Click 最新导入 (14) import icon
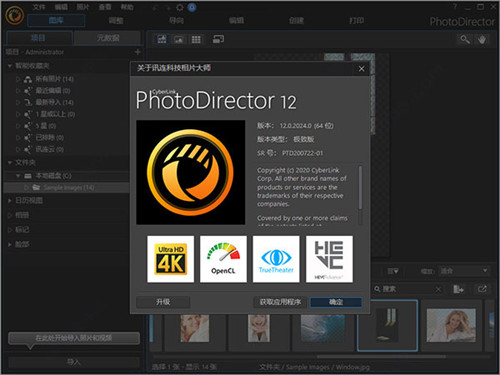Screen dimensions: 500x375 point(28,102)
